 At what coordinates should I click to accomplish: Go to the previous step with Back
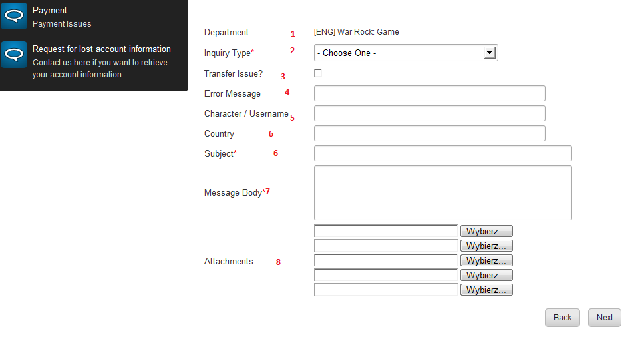(562, 318)
